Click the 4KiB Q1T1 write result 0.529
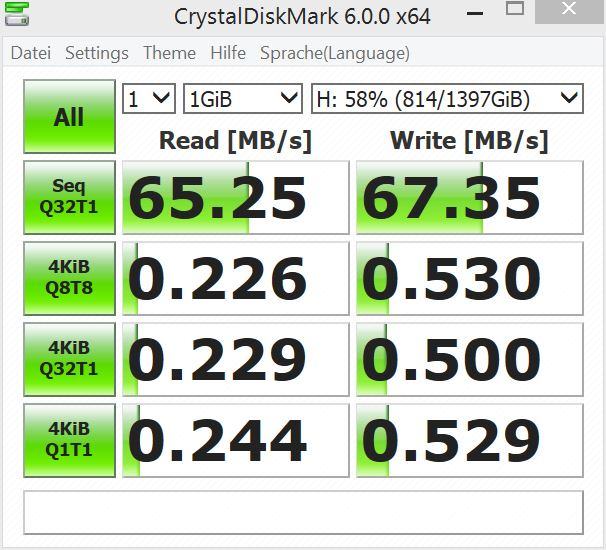Screen dimensions: 606x550 (x=470, y=441)
